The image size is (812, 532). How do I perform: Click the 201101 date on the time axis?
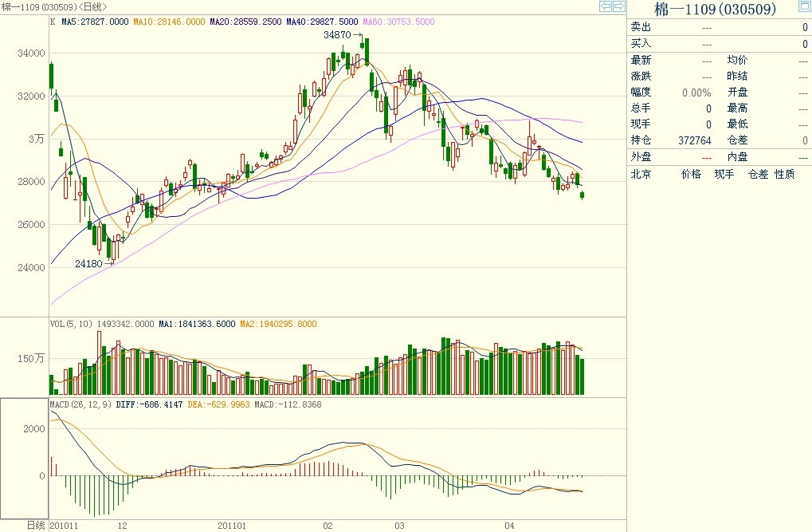point(232,526)
